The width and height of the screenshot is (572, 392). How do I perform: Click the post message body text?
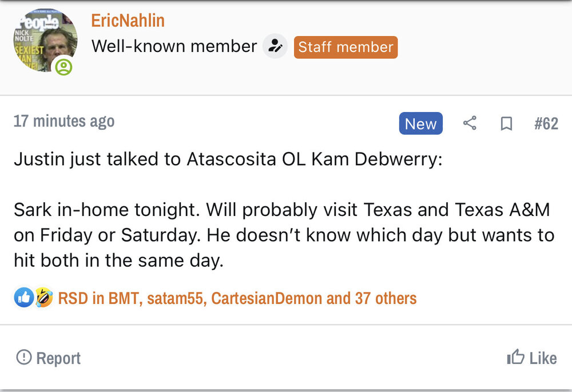pyautogui.click(x=284, y=235)
